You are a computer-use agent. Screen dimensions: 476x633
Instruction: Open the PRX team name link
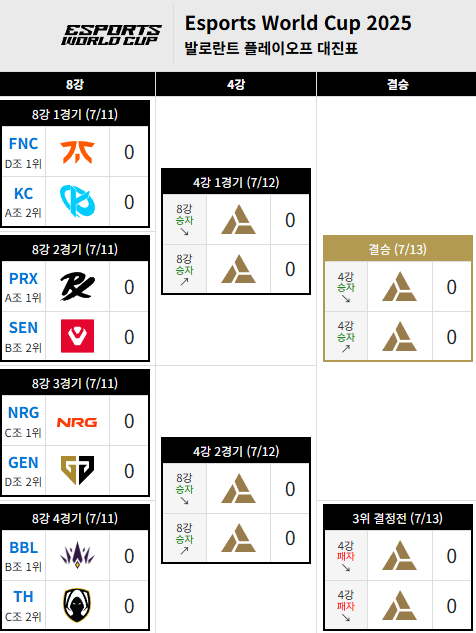(23, 279)
